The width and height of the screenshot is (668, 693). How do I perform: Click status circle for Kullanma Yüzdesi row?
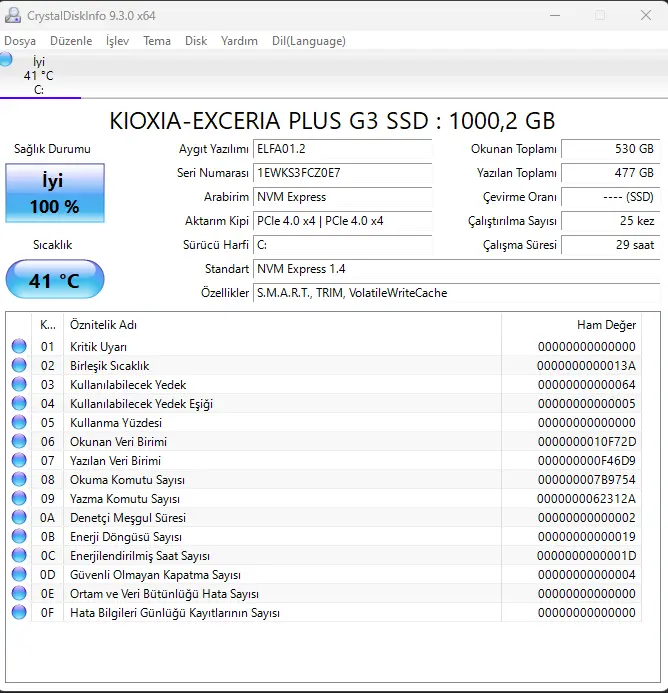tap(19, 422)
